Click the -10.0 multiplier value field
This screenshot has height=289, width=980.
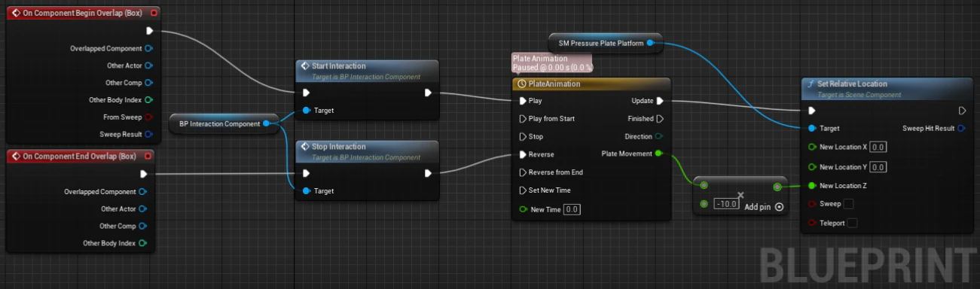pos(726,204)
